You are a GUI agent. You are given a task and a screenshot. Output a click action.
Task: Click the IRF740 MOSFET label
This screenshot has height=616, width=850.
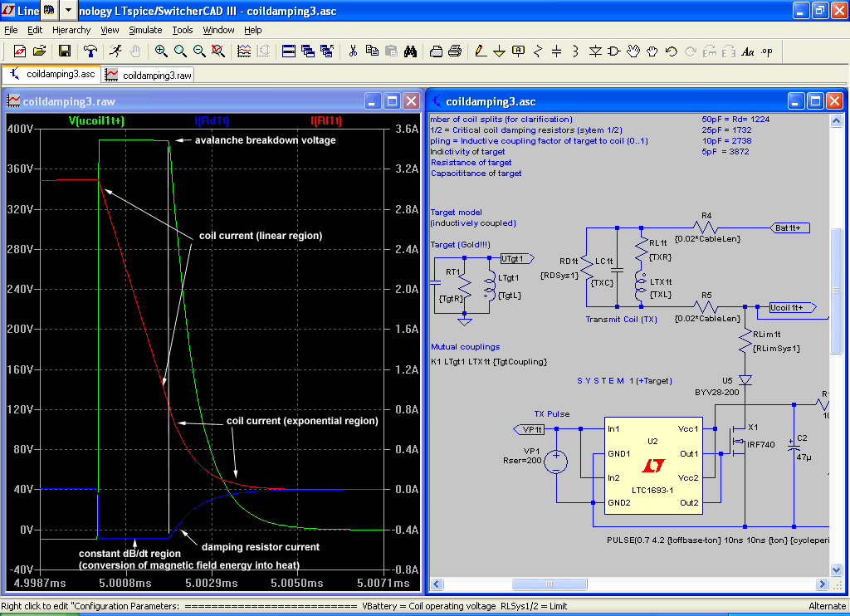pyautogui.click(x=761, y=445)
